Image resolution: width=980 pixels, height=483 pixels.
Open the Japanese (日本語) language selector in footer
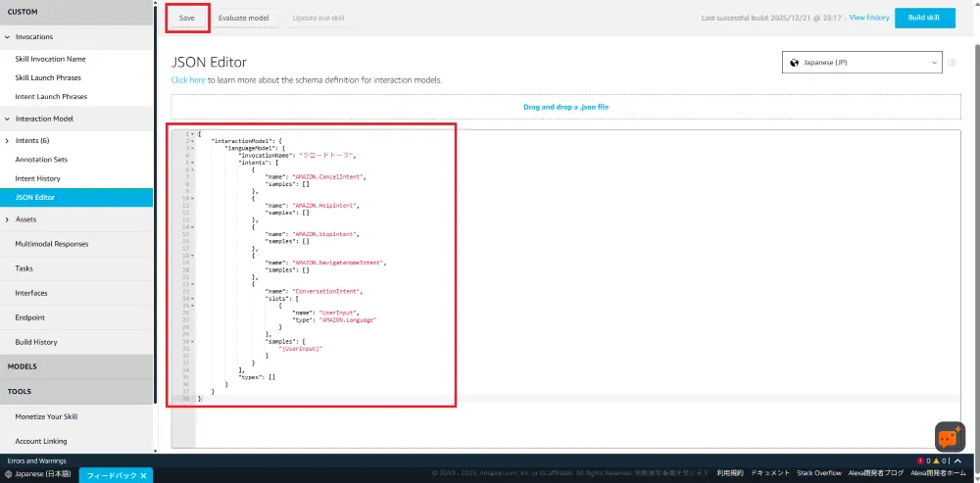pyautogui.click(x=39, y=474)
